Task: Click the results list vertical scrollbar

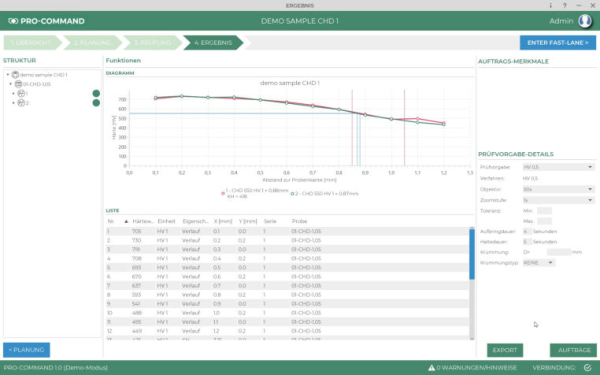Action: pyautogui.click(x=472, y=283)
